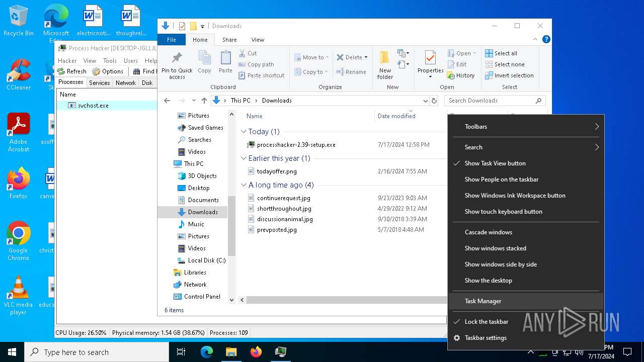Select todayoffer.png file
Viewport: 644px width, 362px height.
(x=277, y=171)
